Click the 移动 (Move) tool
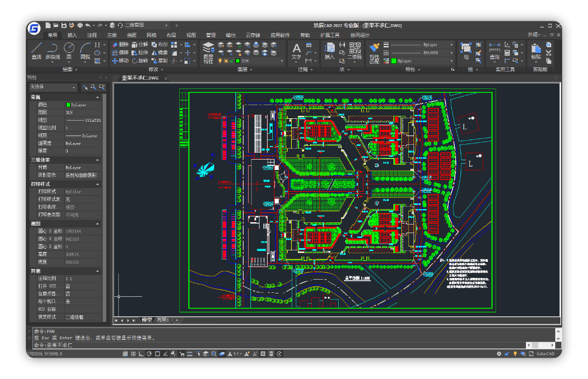Screen dimensions: 588x379 (x=121, y=60)
